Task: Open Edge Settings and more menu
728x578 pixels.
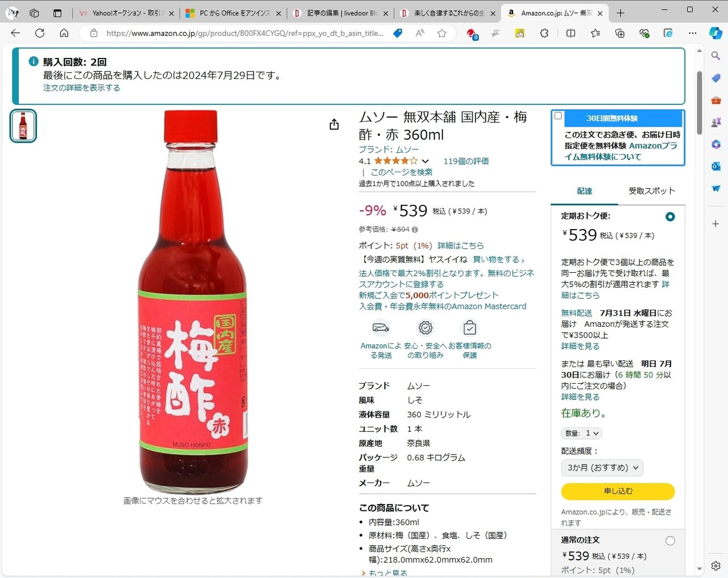Action: click(x=692, y=33)
